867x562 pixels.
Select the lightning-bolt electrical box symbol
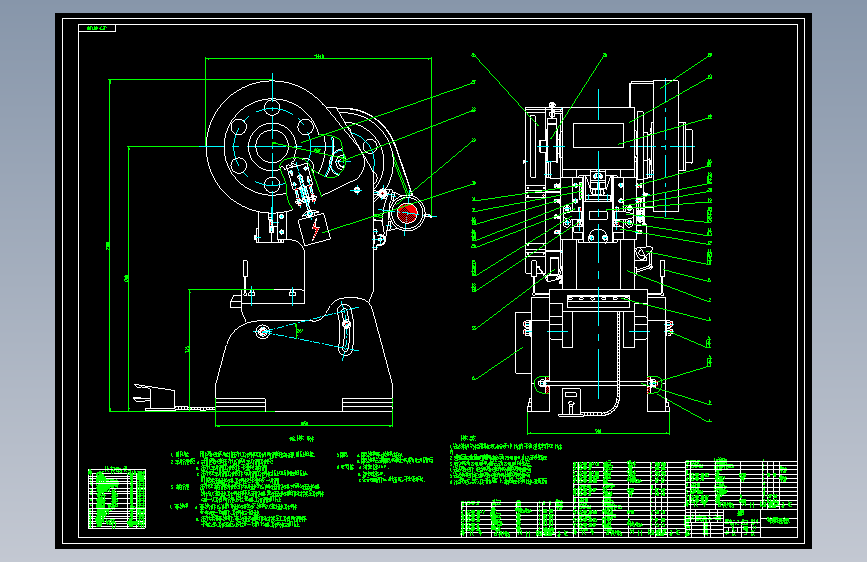click(314, 228)
